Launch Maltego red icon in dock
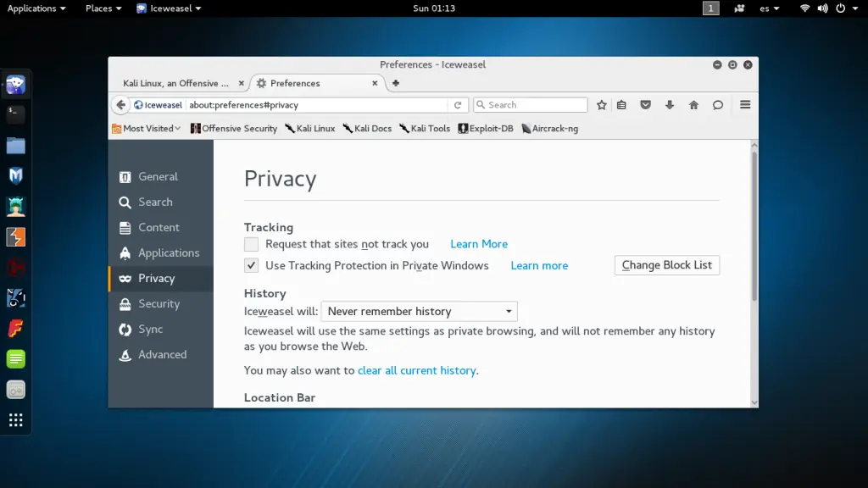The image size is (868, 488). [15, 268]
